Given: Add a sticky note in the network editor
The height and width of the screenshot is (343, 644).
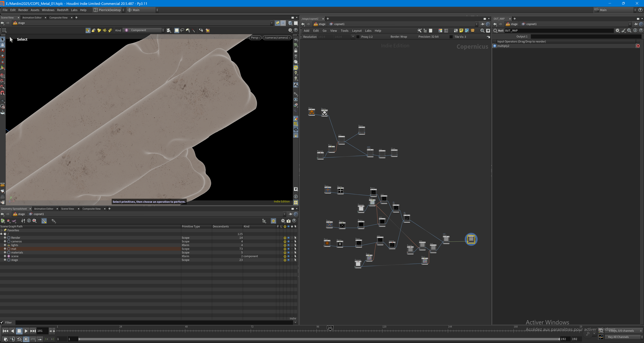Looking at the screenshot, I should pyautogui.click(x=461, y=31).
